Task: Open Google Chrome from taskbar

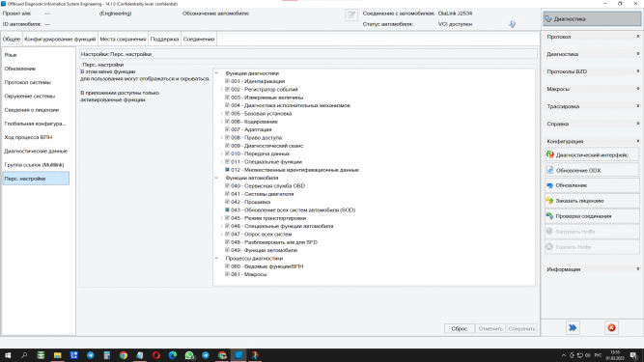Action: point(124,355)
